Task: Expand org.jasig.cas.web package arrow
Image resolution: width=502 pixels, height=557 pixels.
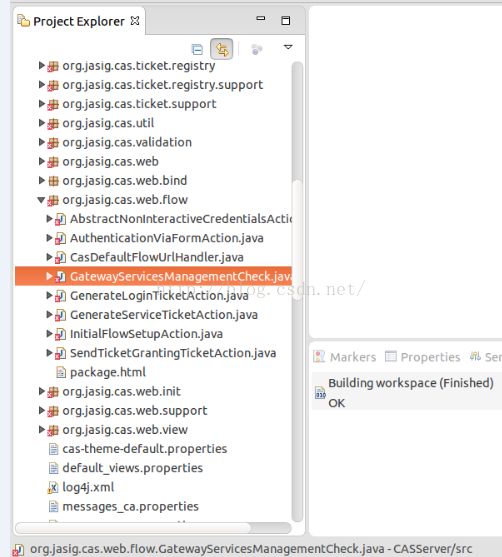Action: pos(42,161)
